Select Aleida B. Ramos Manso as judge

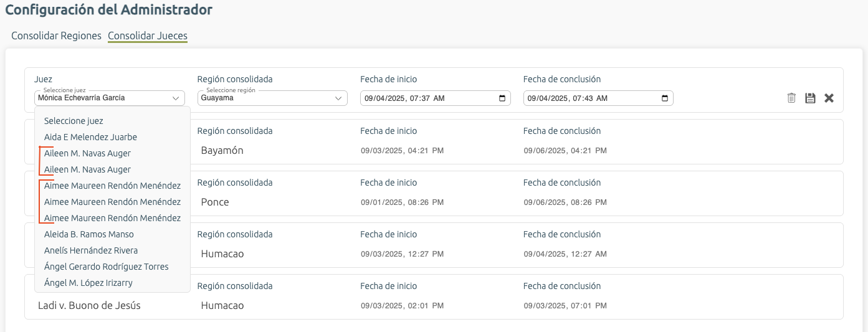pyautogui.click(x=88, y=234)
